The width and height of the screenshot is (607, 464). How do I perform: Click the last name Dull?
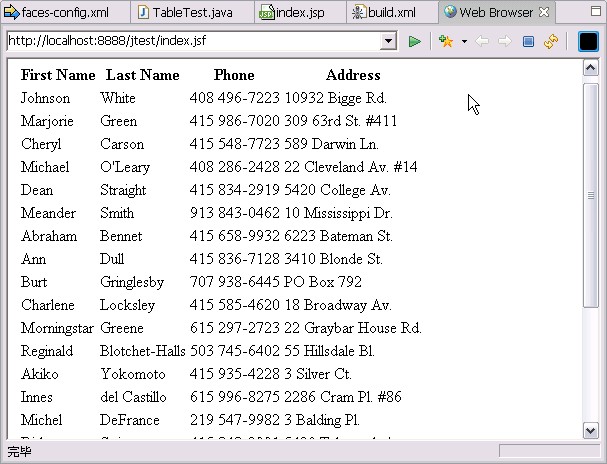112,259
